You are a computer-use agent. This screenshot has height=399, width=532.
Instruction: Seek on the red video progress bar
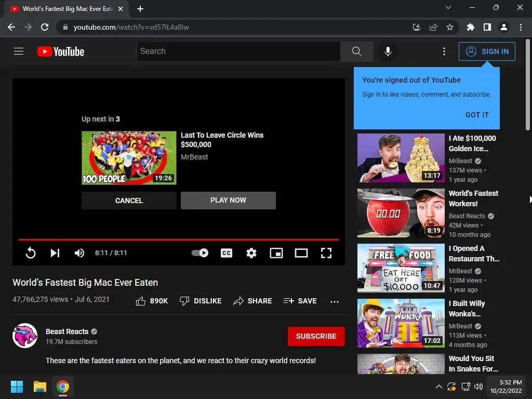click(x=179, y=240)
